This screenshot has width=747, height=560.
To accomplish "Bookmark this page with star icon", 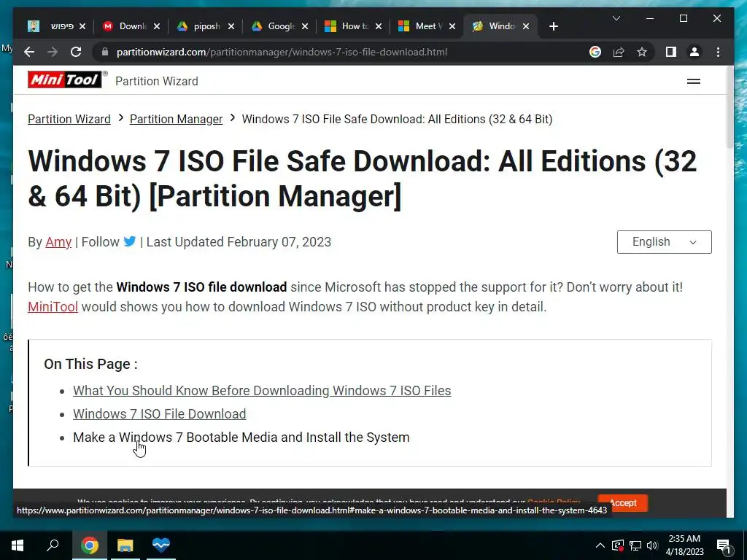I will pyautogui.click(x=642, y=52).
